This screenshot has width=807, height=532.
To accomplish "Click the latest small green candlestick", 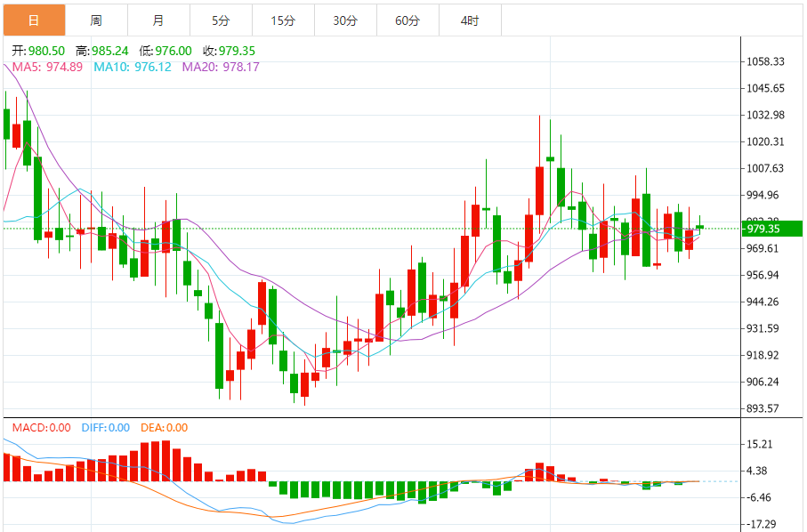I will (x=699, y=226).
